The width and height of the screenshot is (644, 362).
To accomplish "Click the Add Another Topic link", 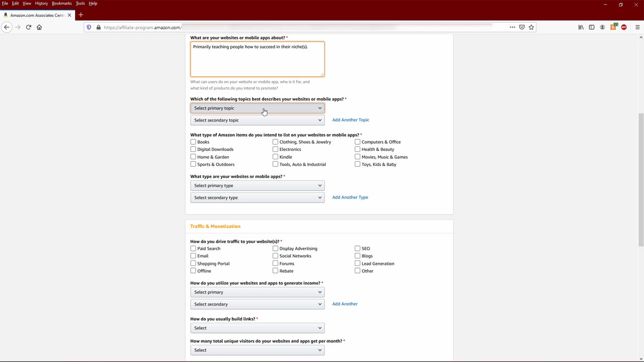I will click(x=351, y=120).
